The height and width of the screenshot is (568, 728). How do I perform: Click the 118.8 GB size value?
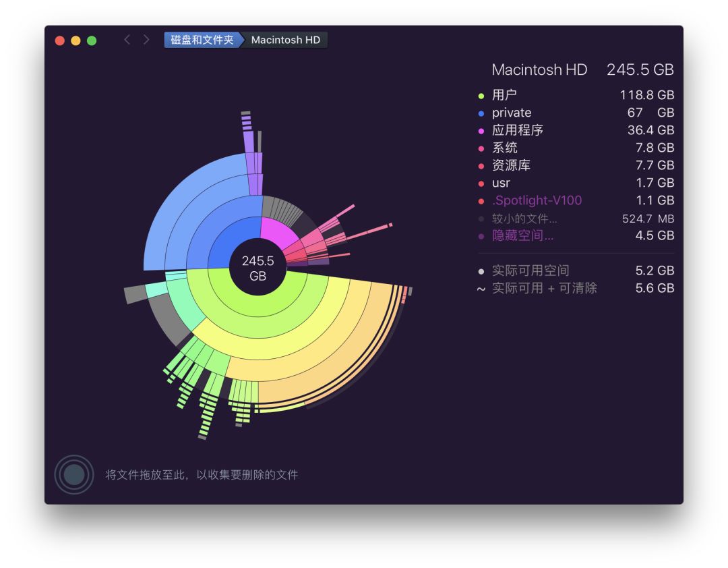pyautogui.click(x=646, y=95)
